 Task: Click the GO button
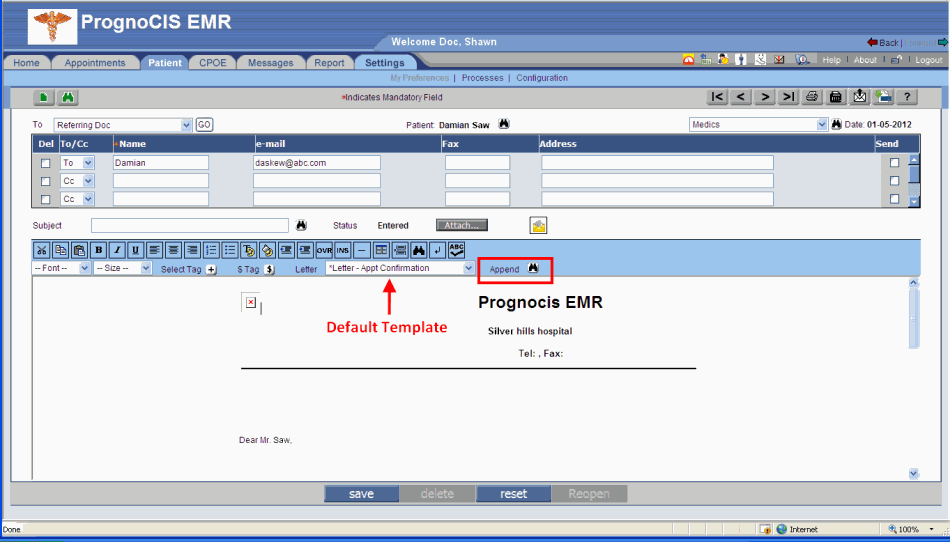(204, 125)
